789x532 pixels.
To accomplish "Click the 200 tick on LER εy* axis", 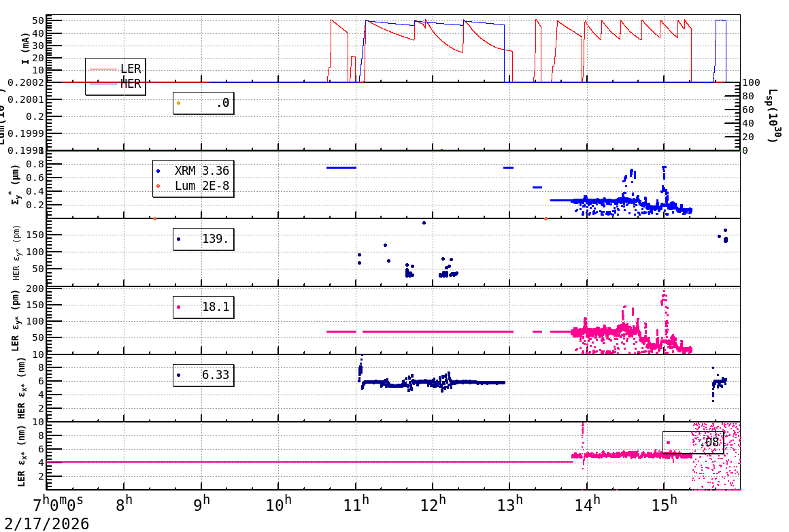I will [x=35, y=288].
